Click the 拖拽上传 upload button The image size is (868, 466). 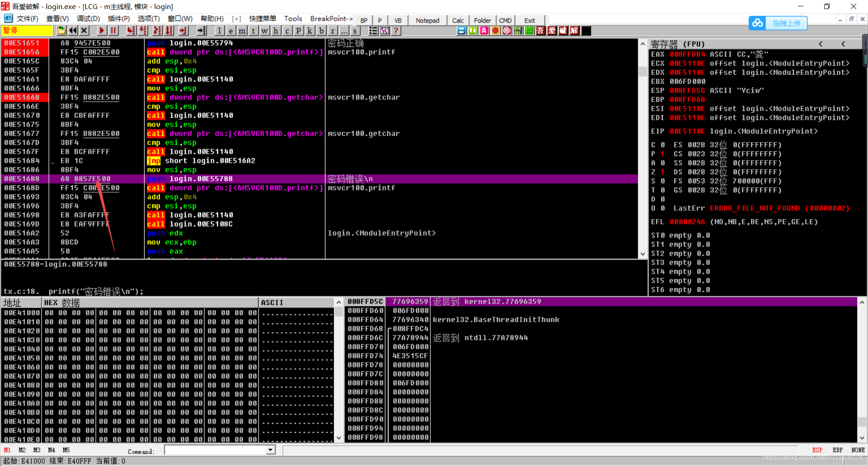click(778, 23)
